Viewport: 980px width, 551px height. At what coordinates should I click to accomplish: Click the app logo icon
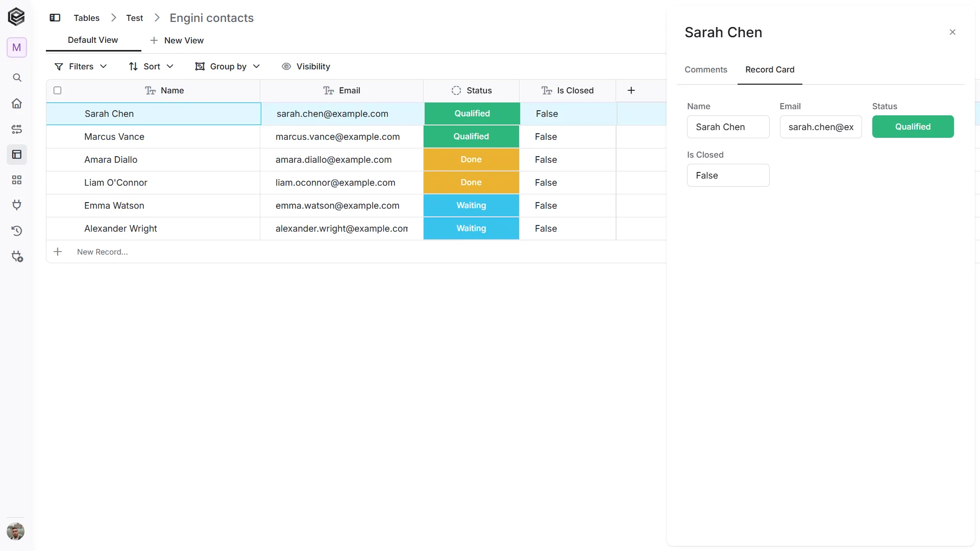coord(16,17)
